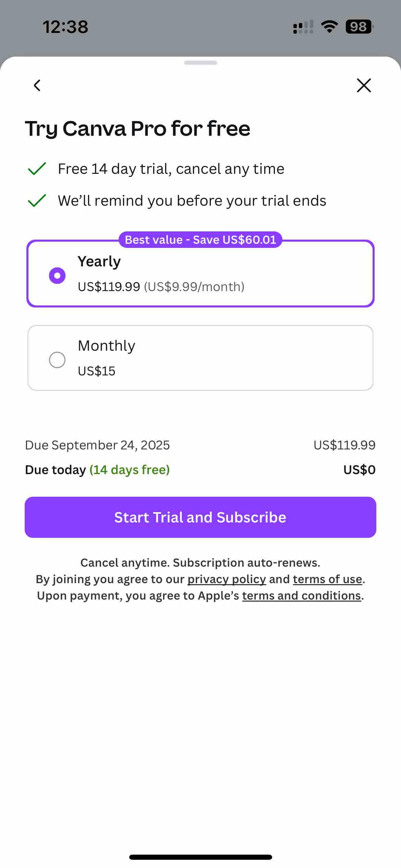The width and height of the screenshot is (401, 868).
Task: Tap the clock showing 12:38
Action: click(x=65, y=27)
